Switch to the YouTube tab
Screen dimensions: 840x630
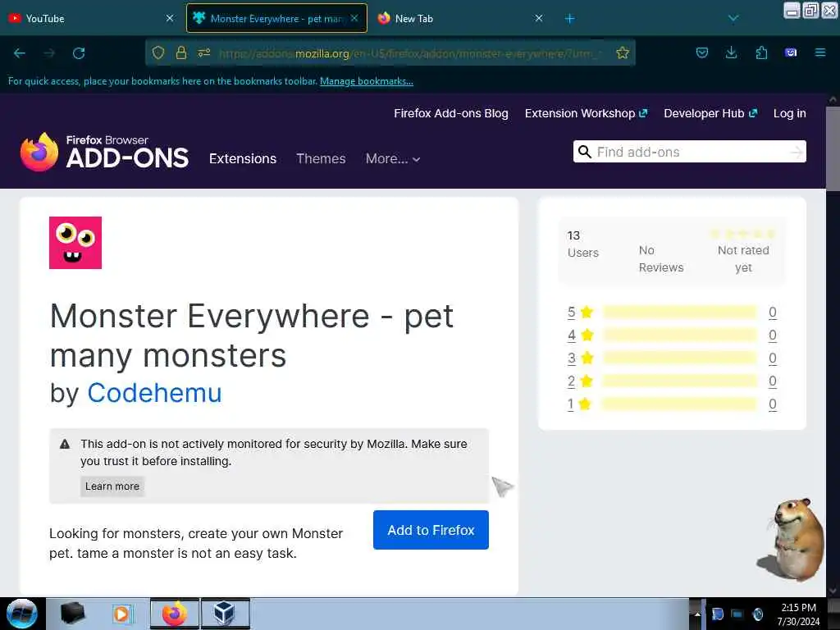tap(90, 19)
